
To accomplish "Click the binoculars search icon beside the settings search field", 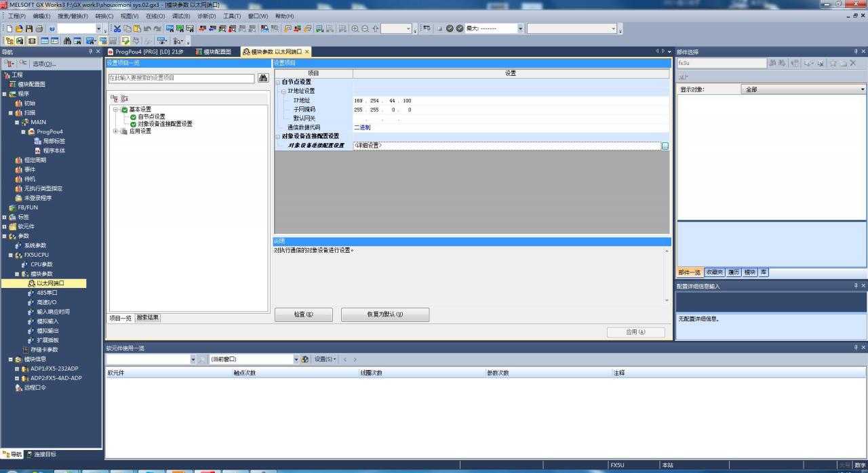I will click(x=263, y=78).
